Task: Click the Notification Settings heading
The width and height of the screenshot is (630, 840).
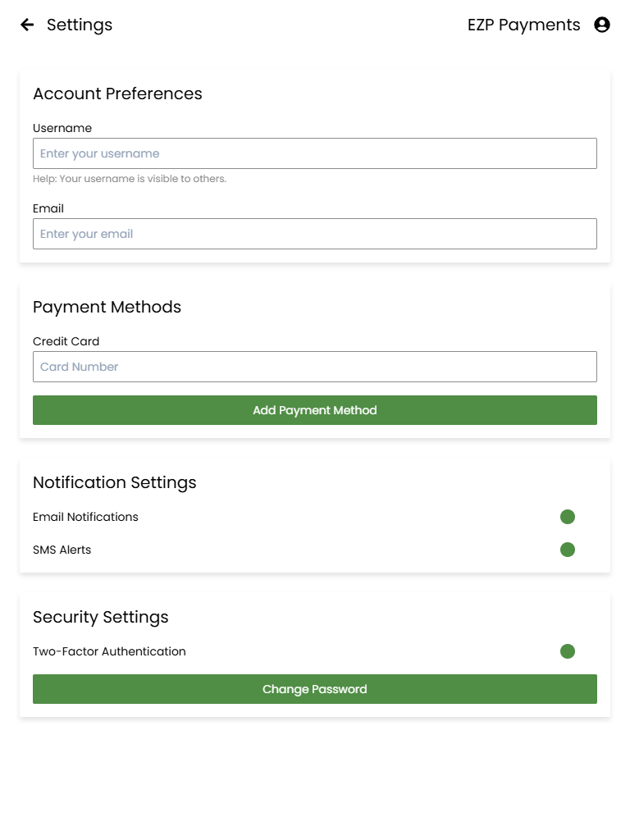Action: (x=115, y=482)
